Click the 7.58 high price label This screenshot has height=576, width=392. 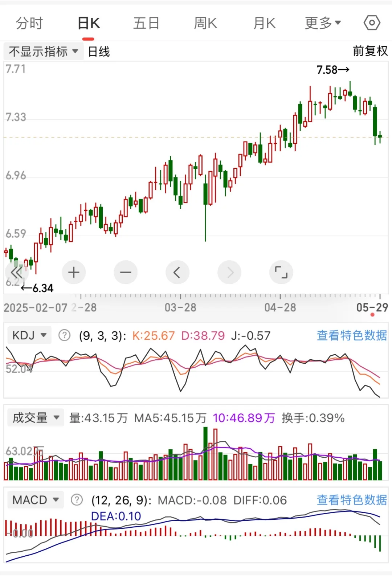[x=333, y=70]
